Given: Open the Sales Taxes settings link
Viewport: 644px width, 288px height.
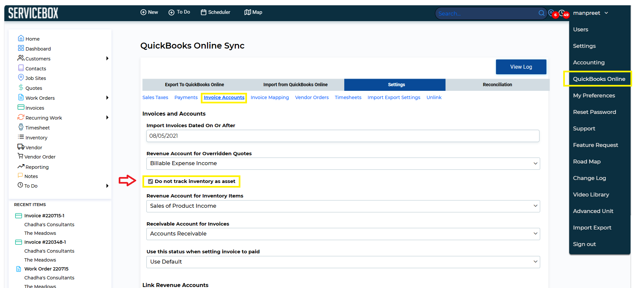Looking at the screenshot, I should point(155,97).
